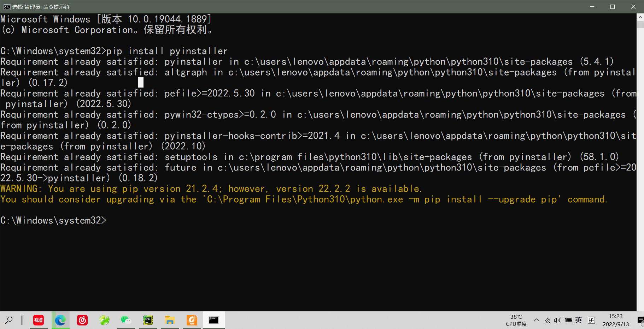
Task: Click 'pywin32-ctypes>=0.2.0' text
Action: (220, 115)
